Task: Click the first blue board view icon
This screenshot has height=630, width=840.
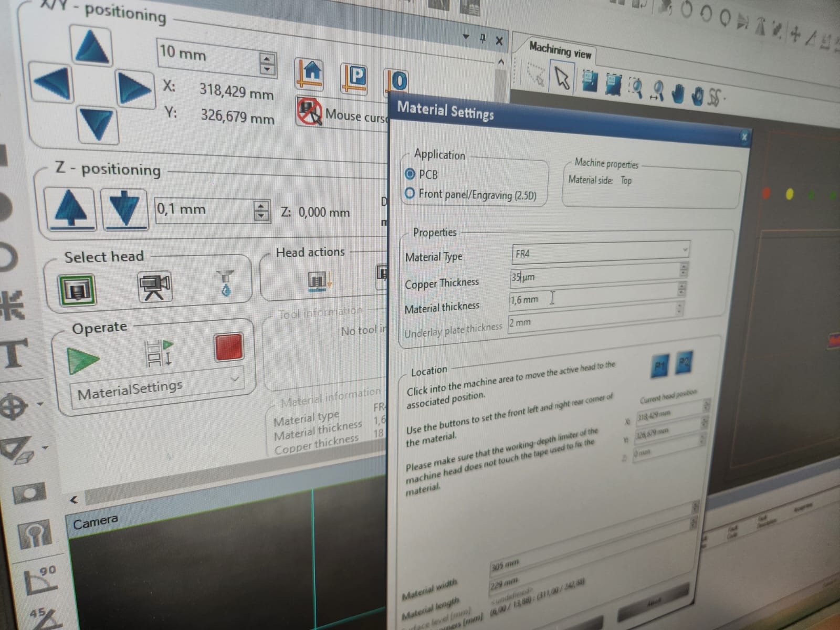Action: pos(590,81)
